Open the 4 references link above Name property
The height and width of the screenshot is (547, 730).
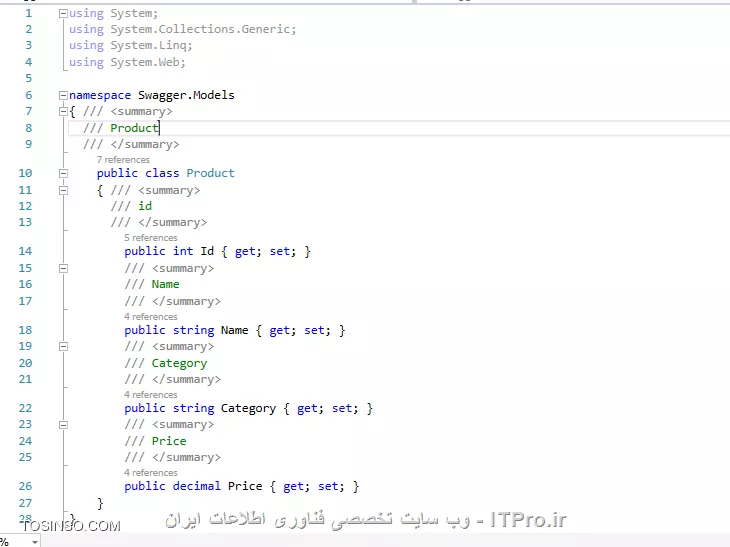(150, 317)
